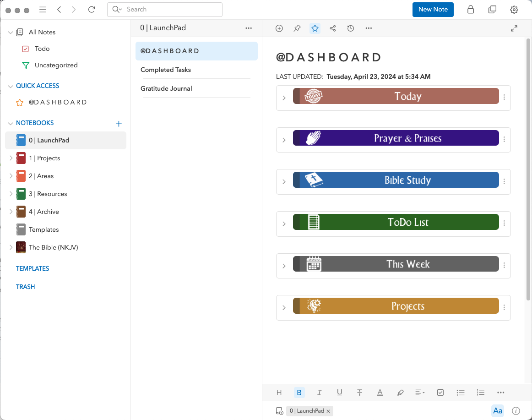Select the Completed Tasks note
Screen dimensions: 532x420
pyautogui.click(x=166, y=70)
